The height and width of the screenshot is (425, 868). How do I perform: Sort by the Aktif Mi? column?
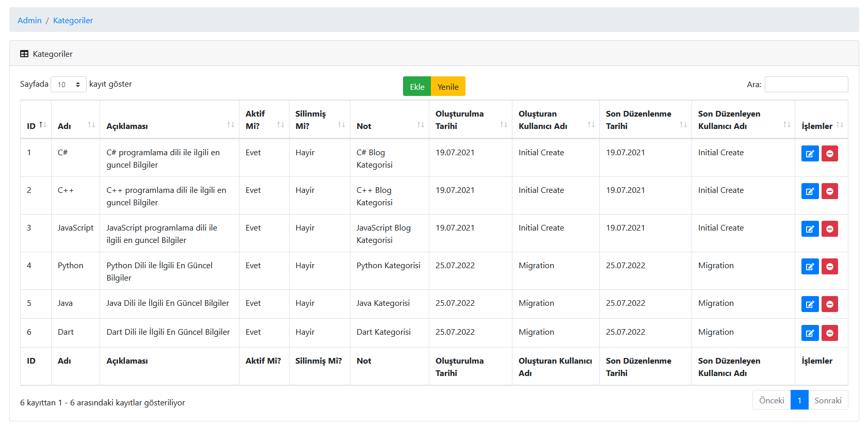[x=264, y=120]
